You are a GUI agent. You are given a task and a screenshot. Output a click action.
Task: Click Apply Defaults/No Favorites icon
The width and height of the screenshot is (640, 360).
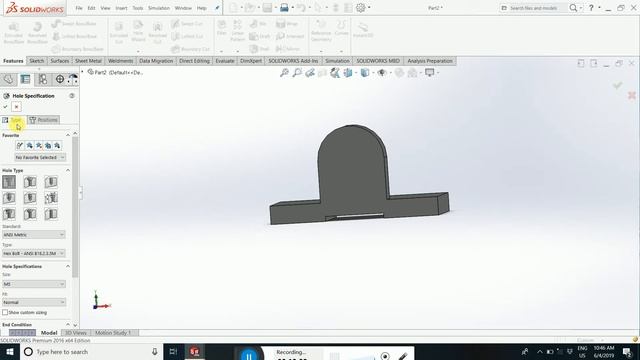20,145
